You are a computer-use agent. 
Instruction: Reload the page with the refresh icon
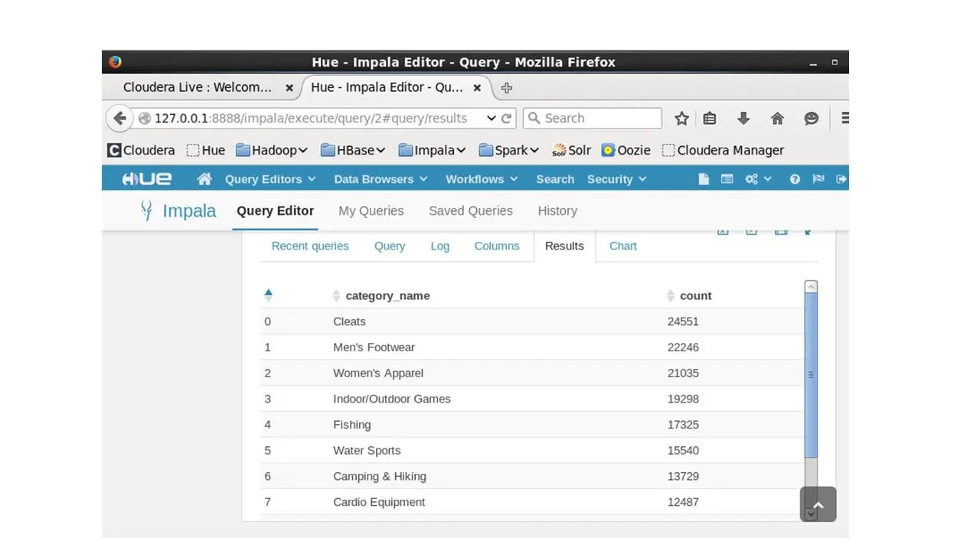tap(506, 118)
